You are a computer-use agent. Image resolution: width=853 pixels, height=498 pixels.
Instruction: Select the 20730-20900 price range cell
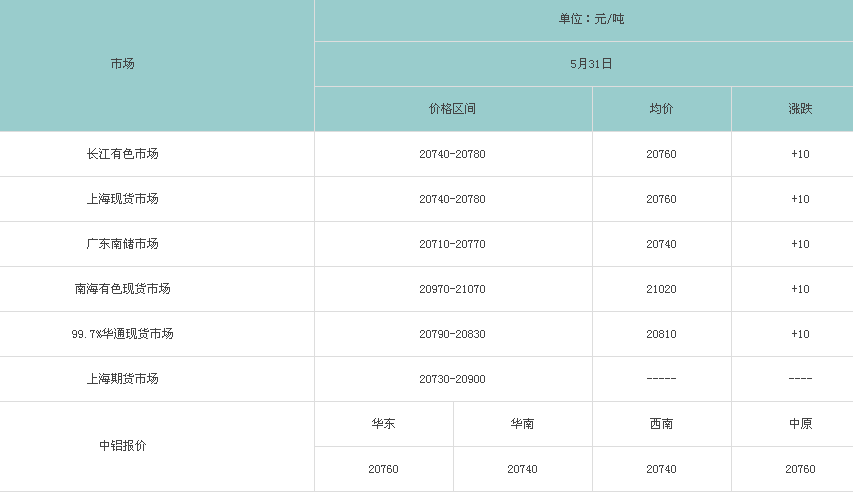pos(452,379)
